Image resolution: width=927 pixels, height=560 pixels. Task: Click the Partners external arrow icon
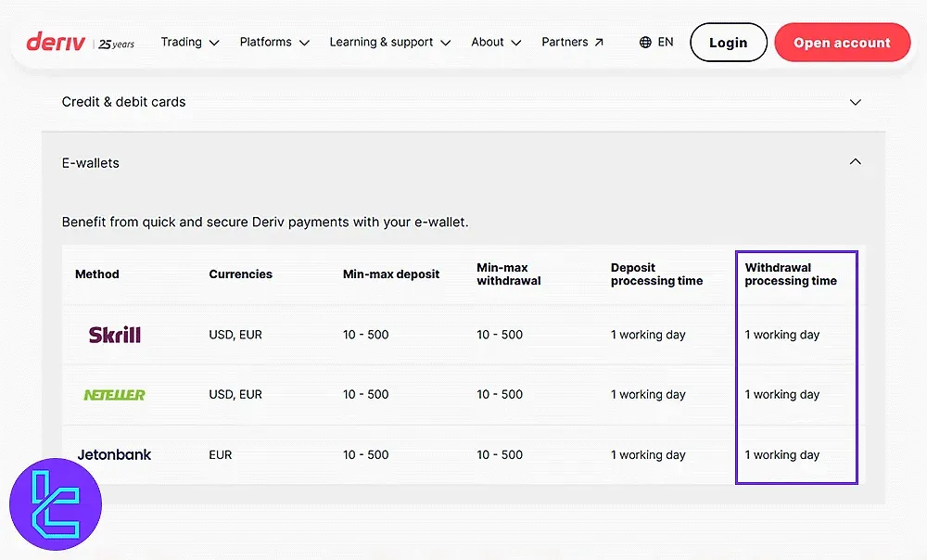(599, 42)
